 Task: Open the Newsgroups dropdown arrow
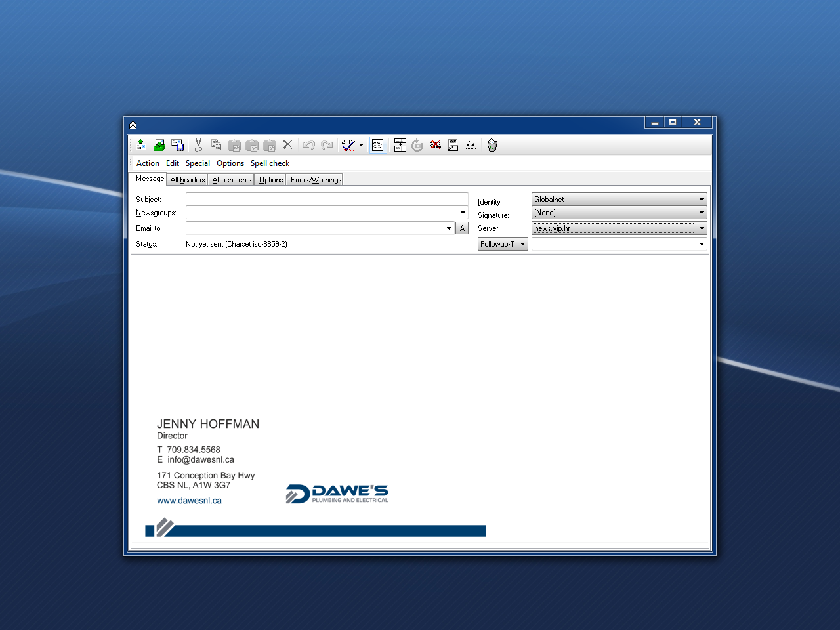[x=463, y=213]
